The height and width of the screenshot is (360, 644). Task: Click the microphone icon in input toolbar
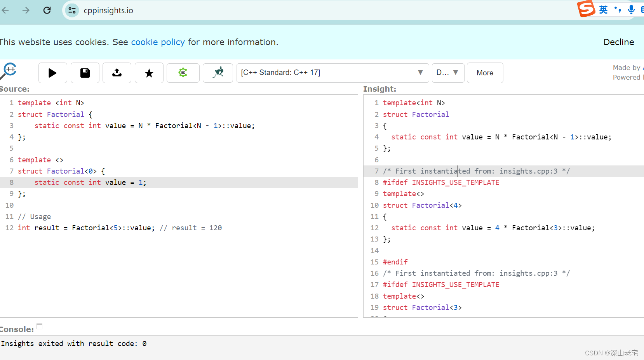point(632,10)
